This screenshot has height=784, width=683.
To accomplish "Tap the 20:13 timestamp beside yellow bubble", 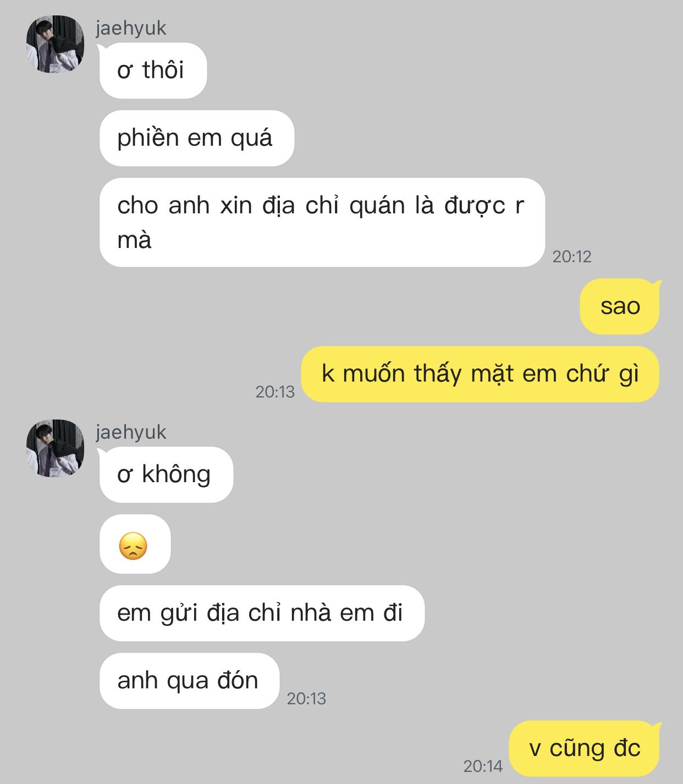I will (275, 392).
